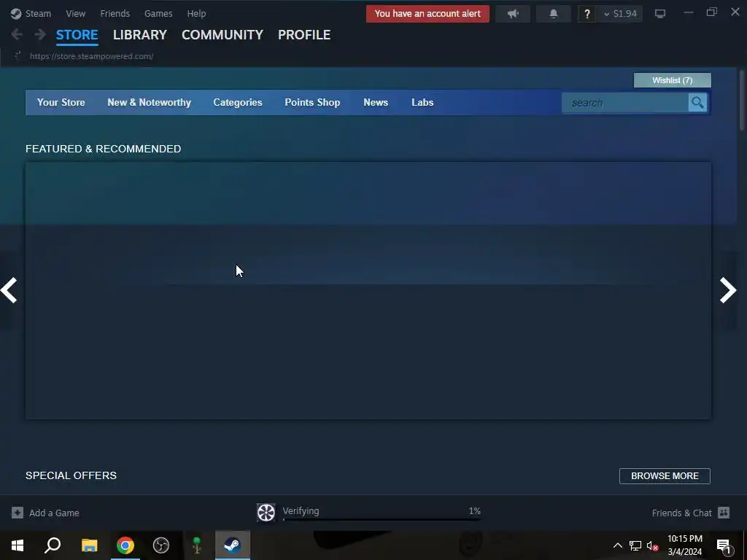Screen dimensions: 747x560
Task: Select the LIBRARY tab
Action: coord(139,35)
